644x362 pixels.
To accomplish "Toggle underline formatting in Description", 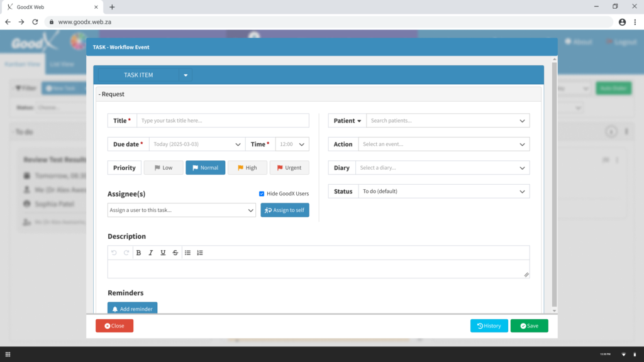I will pyautogui.click(x=163, y=253).
